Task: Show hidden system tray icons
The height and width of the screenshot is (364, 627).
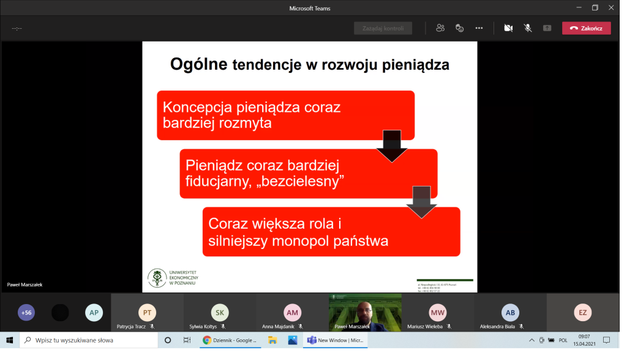Action: pos(531,340)
